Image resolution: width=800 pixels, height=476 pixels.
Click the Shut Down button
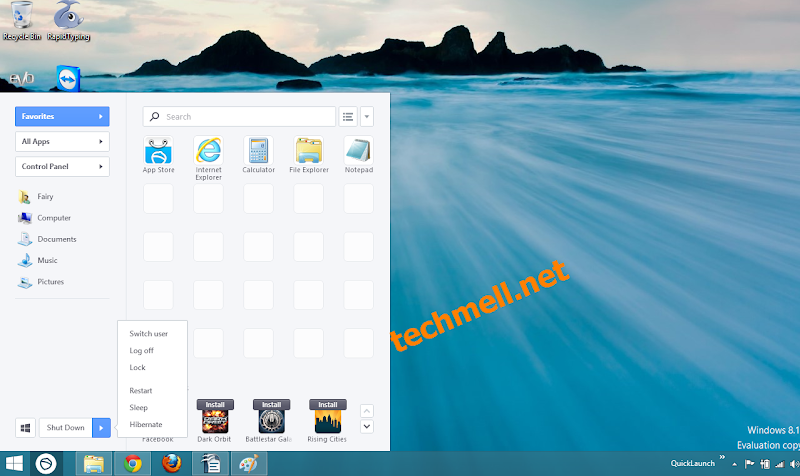[66, 428]
